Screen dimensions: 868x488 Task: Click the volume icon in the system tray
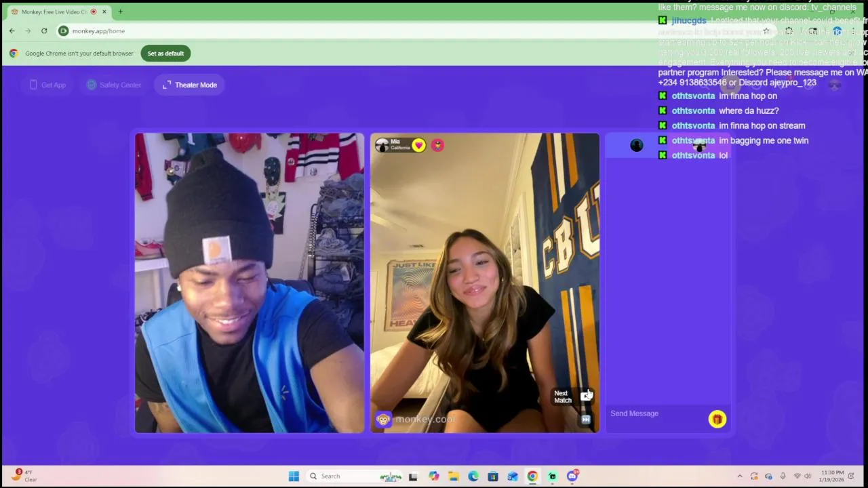[x=808, y=476]
